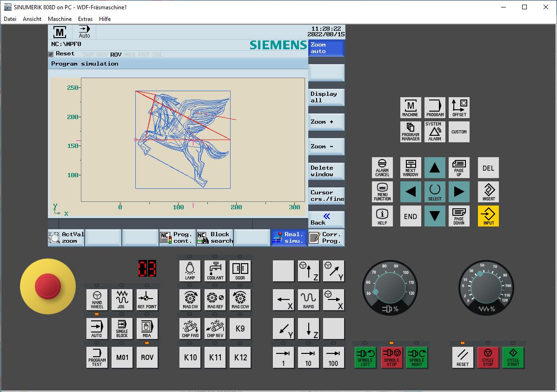Open the PROGRAM editor key

pyautogui.click(x=435, y=108)
